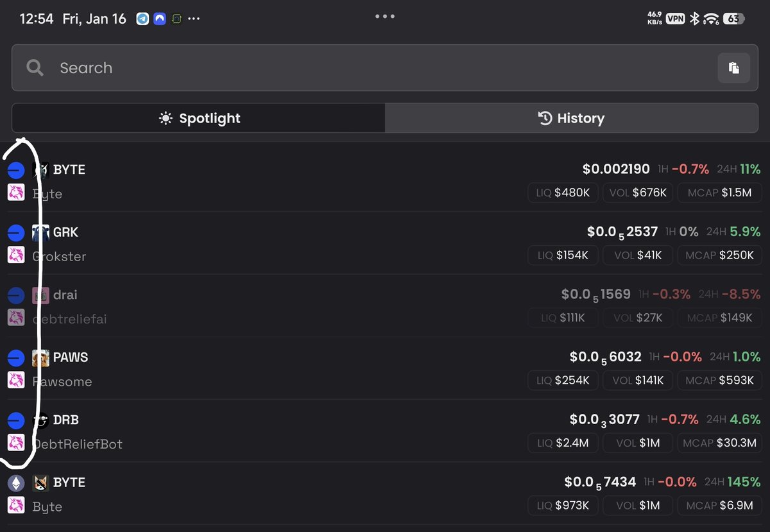The height and width of the screenshot is (532, 770).
Task: Click the token logo of BYTE priced $0.002190
Action: (40, 170)
